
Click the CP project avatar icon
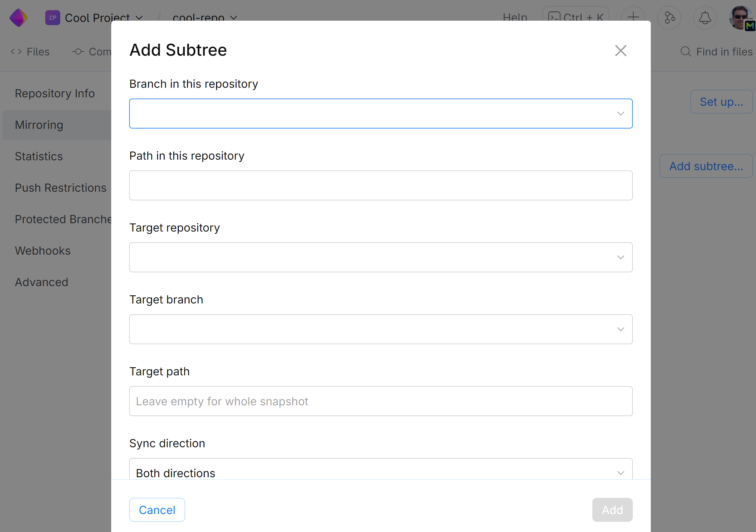tap(53, 17)
